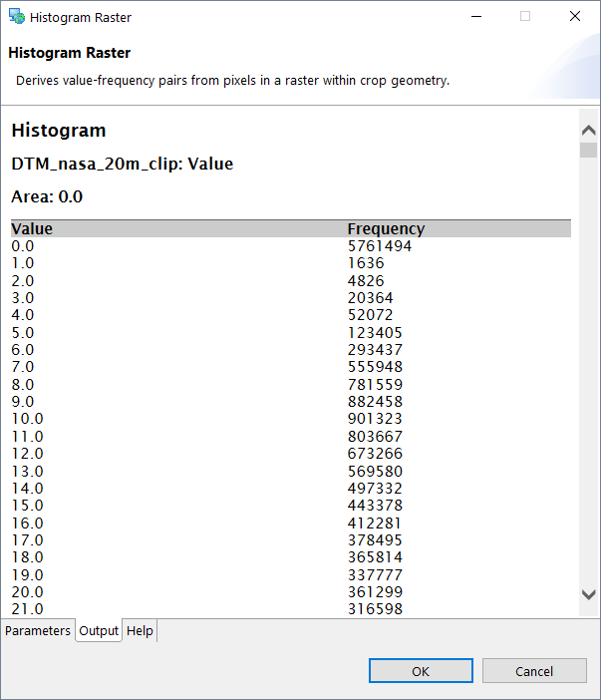Screen dimensions: 601x700
Task: Open the Help tab
Action: 140,631
